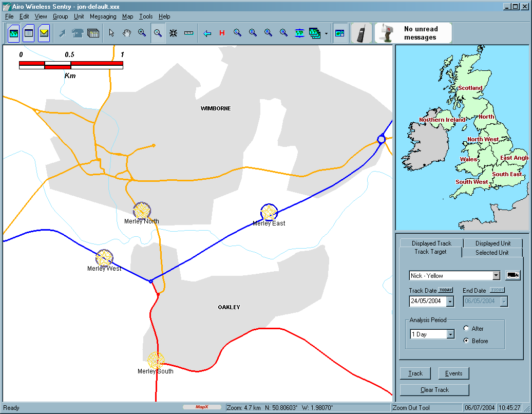Click the blue back arrow icon
The height and width of the screenshot is (414, 532).
coord(207,33)
